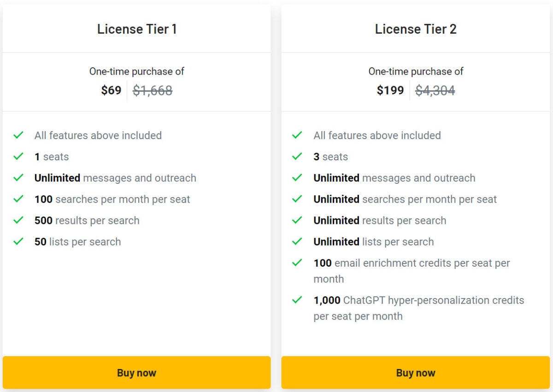Select the check icon next to "50 lists per search"

click(18, 241)
